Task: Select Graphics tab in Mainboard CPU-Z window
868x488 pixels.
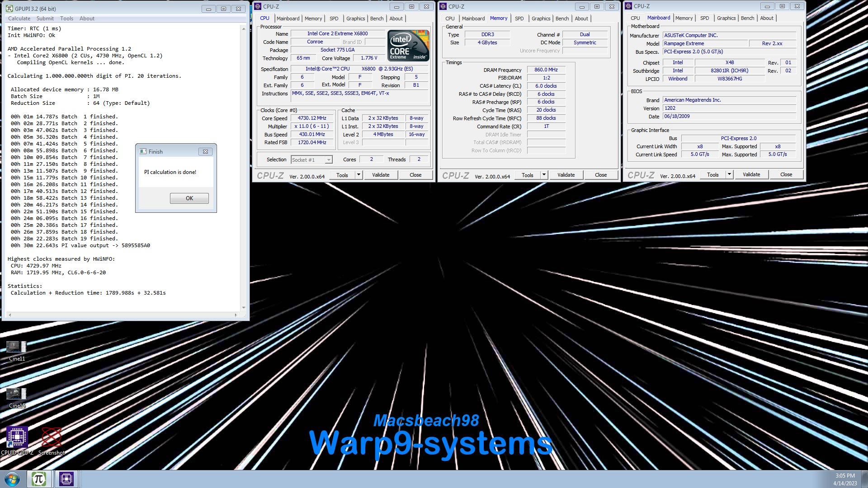Action: pyautogui.click(x=726, y=18)
